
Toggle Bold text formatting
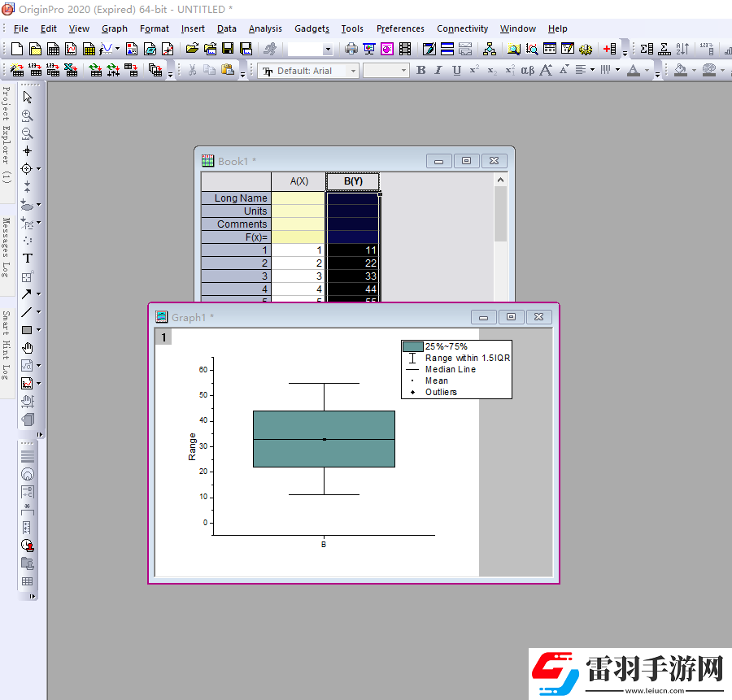(420, 71)
